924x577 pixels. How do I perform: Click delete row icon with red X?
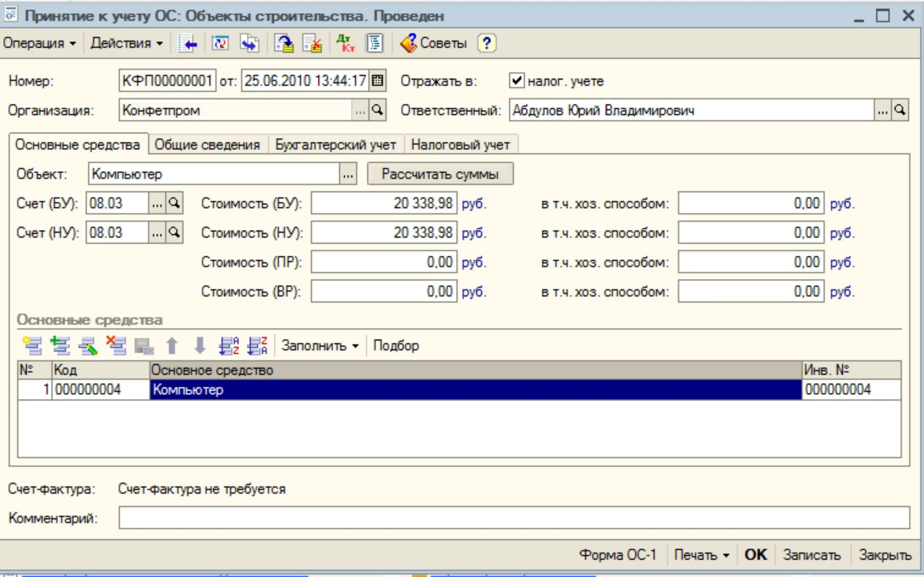pos(116,345)
